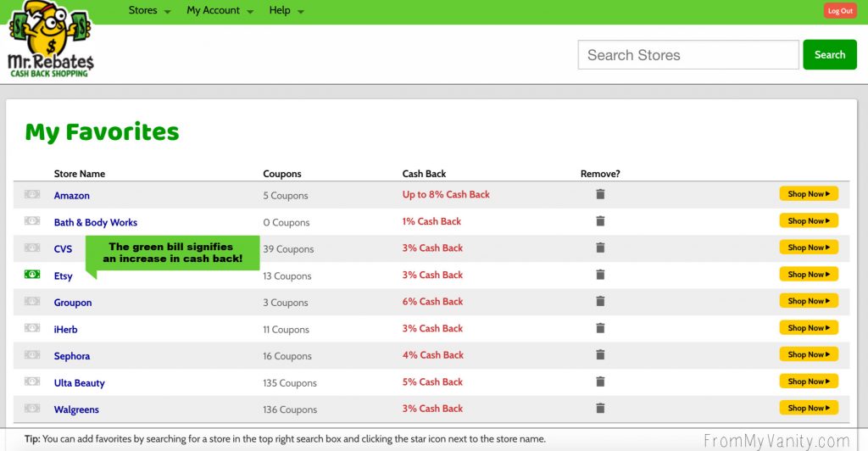Delete Groupon from favorites with trash icon
868x451 pixels.
coord(600,301)
